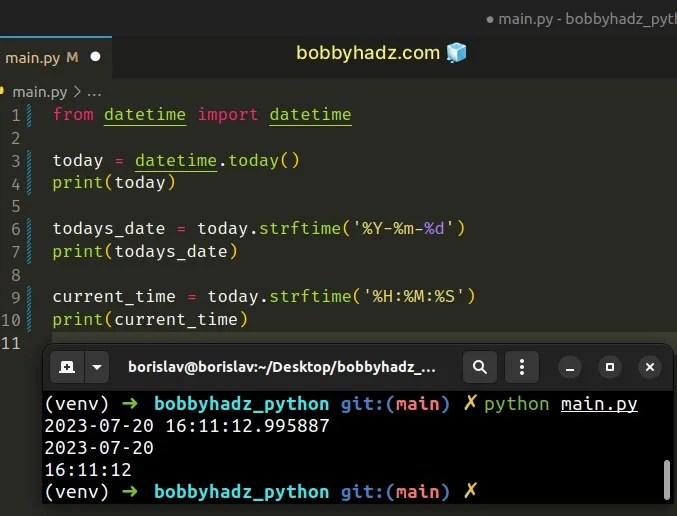Click the breadcrumb ellipsis after main.py

(x=94, y=92)
